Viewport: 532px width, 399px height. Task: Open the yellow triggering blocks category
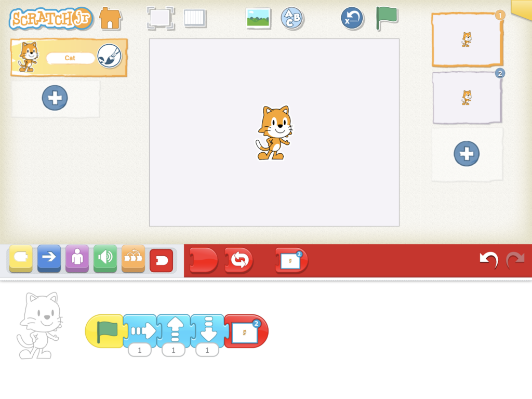(21, 258)
